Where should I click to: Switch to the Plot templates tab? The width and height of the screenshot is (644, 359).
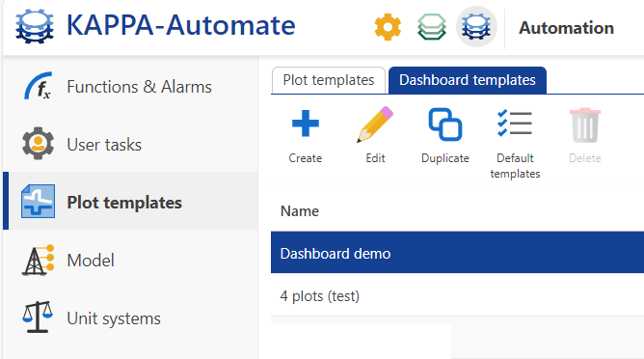pos(329,80)
